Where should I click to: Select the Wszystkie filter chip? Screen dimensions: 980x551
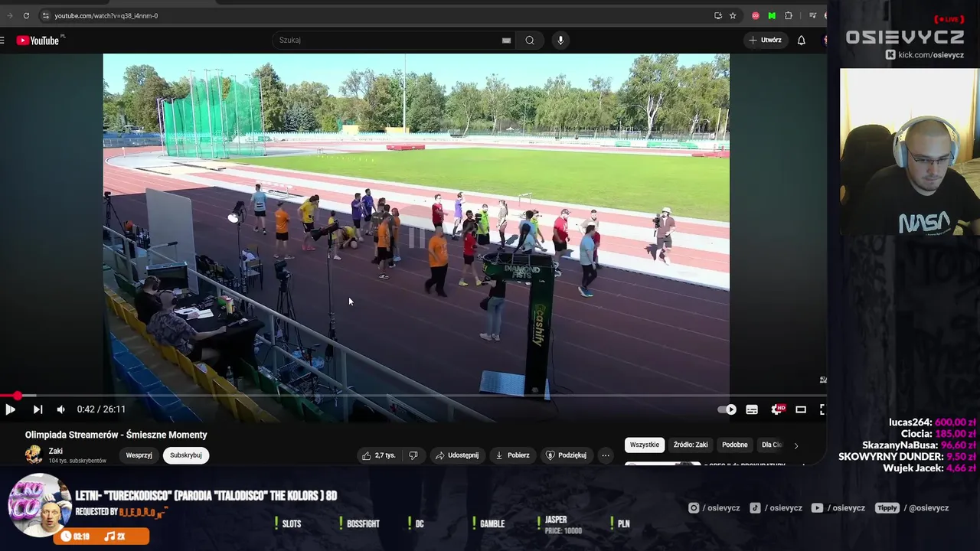tap(645, 445)
